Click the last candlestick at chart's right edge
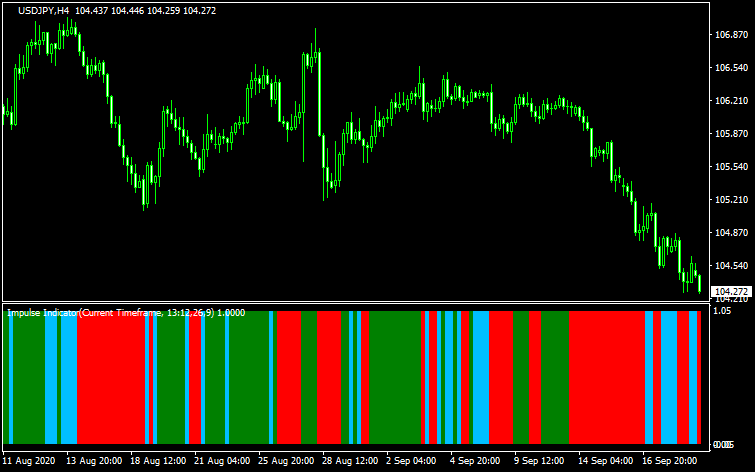The height and width of the screenshot is (472, 755). point(699,283)
